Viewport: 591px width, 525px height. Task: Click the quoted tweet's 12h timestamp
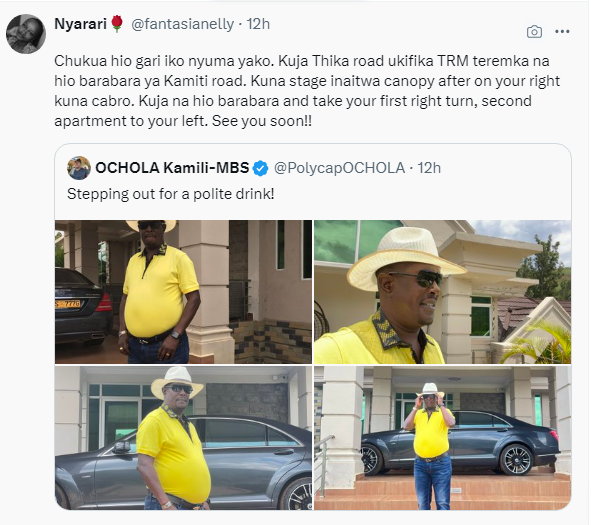[429, 168]
